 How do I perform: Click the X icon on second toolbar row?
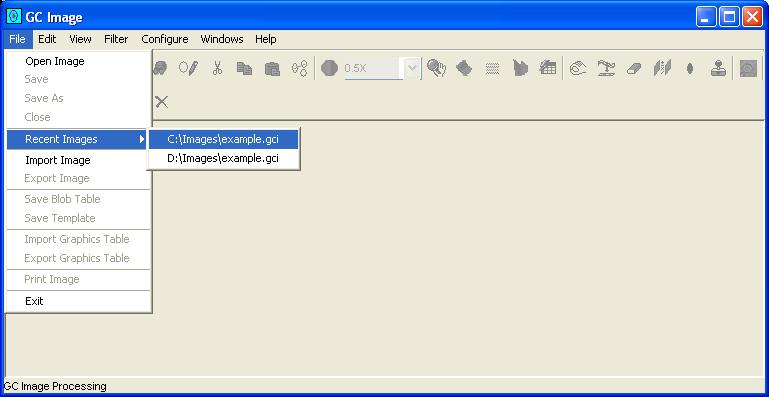click(161, 102)
